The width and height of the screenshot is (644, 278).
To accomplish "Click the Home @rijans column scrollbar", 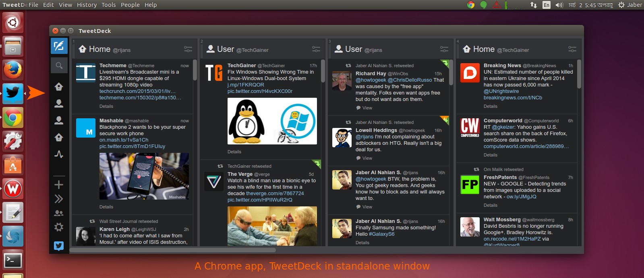I will point(195,70).
